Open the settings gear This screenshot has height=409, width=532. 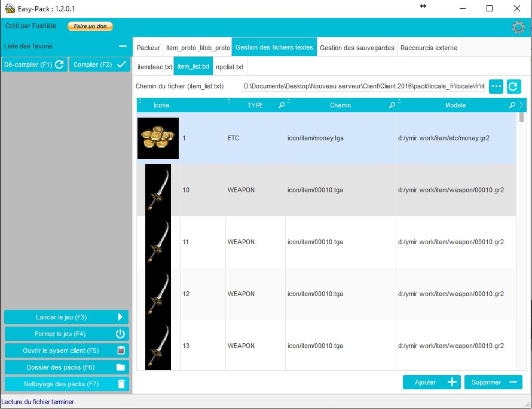(518, 27)
